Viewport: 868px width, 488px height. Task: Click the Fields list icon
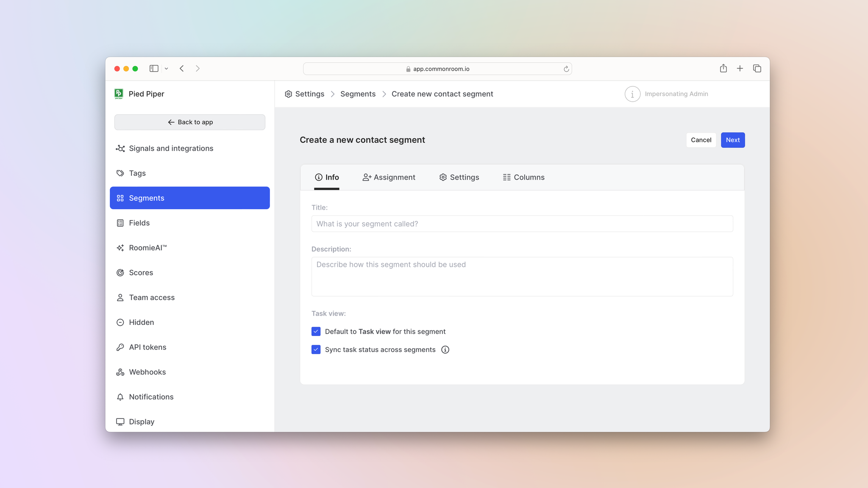click(120, 223)
